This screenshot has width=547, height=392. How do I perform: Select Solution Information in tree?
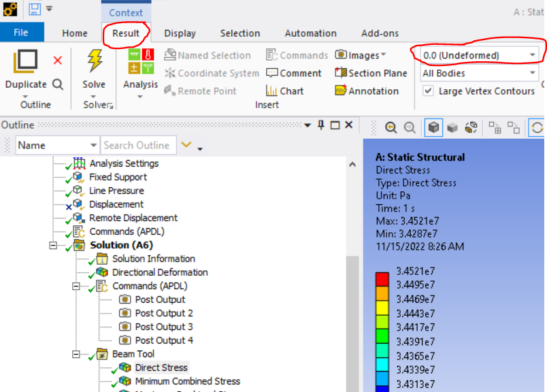154,259
